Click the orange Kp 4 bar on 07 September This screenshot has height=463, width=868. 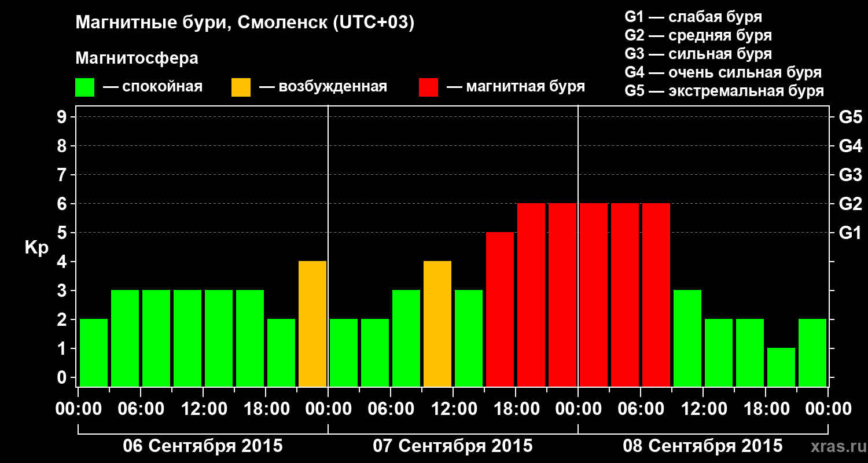coord(437,324)
